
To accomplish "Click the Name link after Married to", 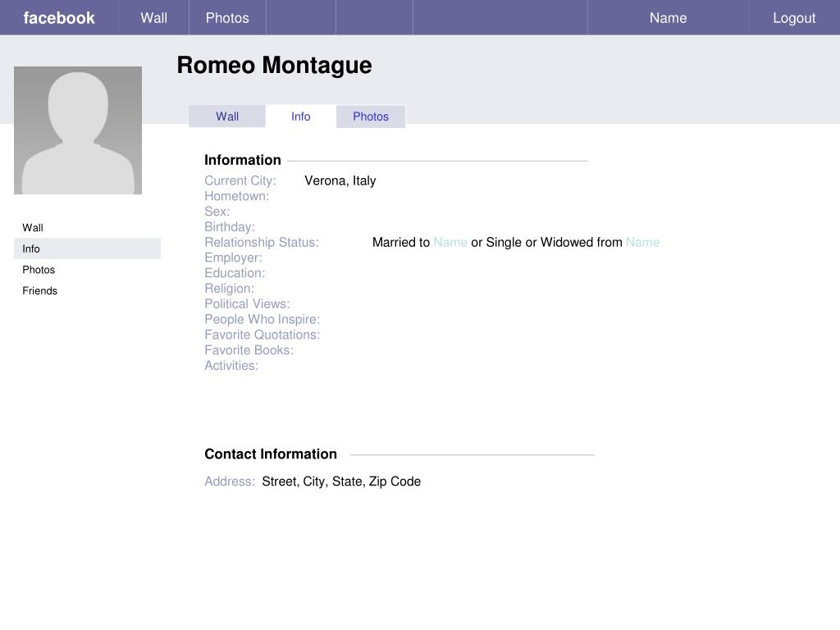I will click(x=450, y=242).
